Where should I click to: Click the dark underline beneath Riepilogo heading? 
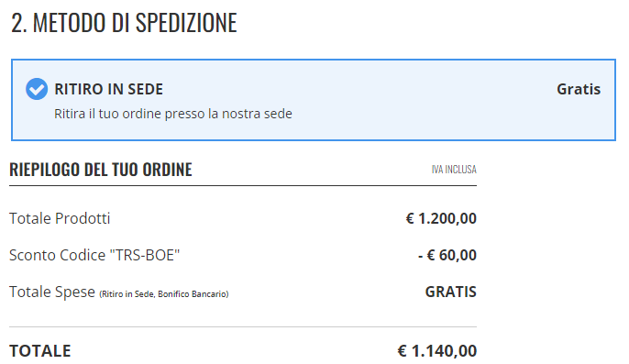point(243,186)
